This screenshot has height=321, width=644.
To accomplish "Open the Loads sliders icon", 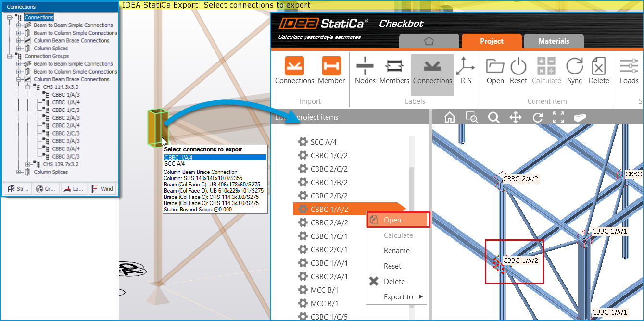I will tap(629, 65).
